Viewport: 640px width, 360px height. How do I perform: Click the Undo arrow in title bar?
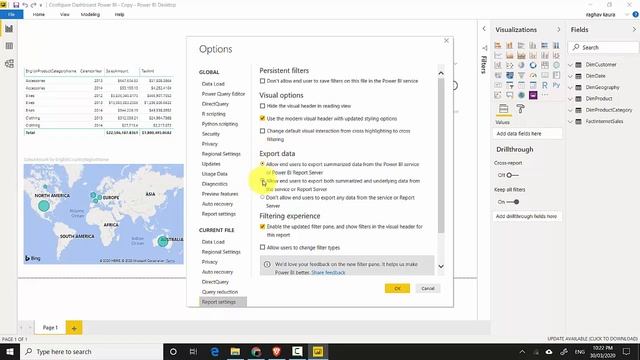pos(25,5)
